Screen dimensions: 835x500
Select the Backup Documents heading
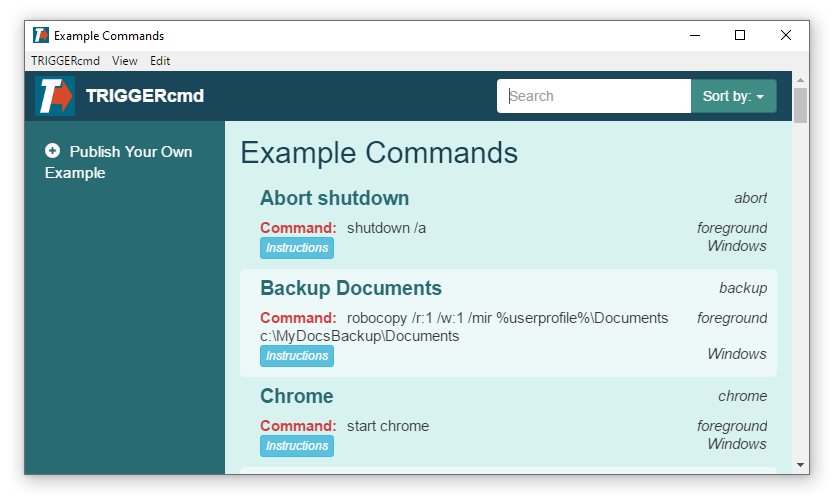(x=350, y=288)
